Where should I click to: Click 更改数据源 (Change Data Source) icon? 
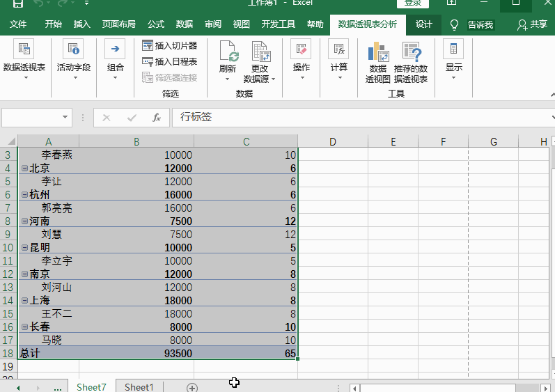(x=260, y=52)
